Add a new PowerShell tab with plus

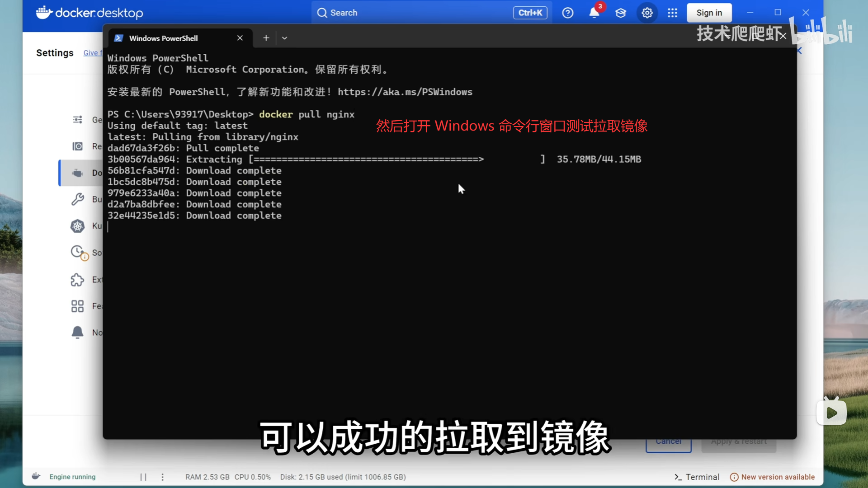pos(266,38)
